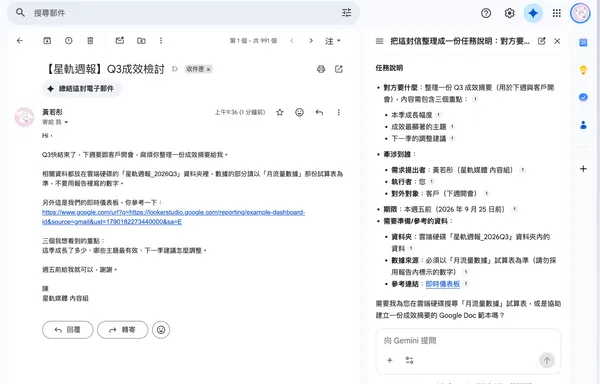600x384 pixels.
Task: Open Google Calendar side panel icon
Action: pyautogui.click(x=583, y=42)
